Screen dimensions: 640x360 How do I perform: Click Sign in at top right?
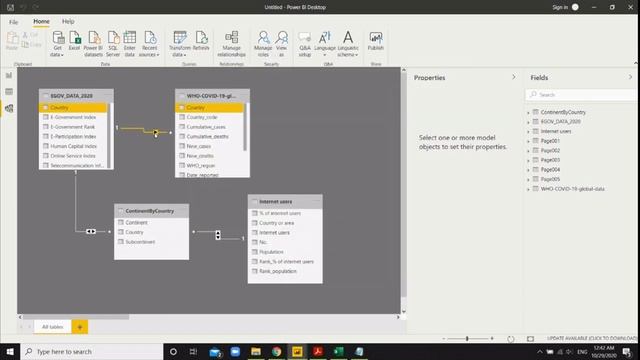coord(560,7)
